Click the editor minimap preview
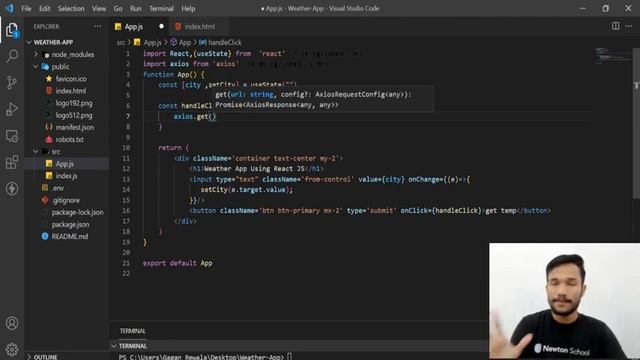This screenshot has height=360, width=640. [x=612, y=55]
